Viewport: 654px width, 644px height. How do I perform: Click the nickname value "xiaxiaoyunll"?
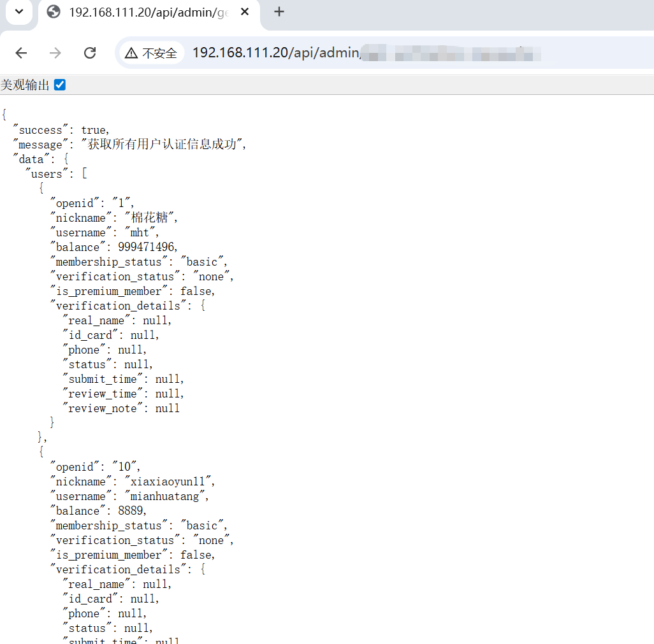[170, 482]
